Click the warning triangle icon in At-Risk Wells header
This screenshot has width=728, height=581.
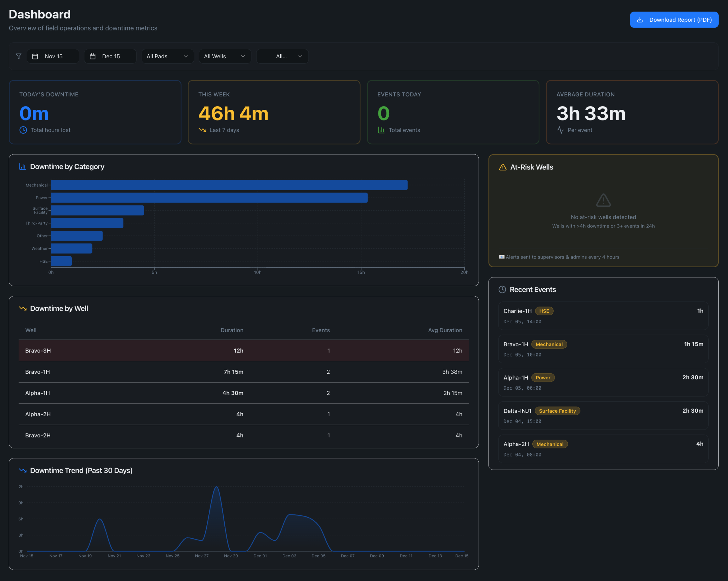(502, 167)
